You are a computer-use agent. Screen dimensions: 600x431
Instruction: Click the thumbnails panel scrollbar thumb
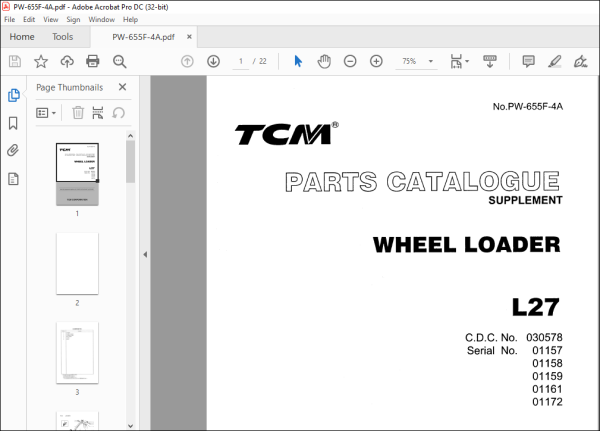(130, 162)
